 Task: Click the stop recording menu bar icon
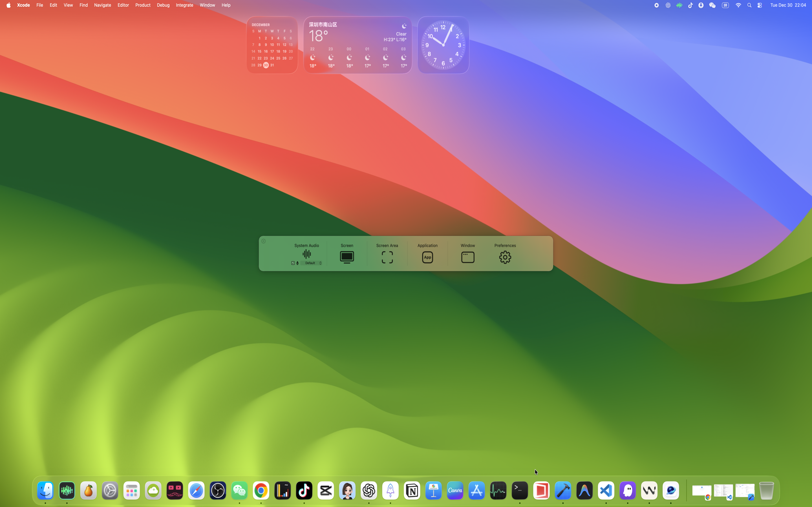[656, 5]
